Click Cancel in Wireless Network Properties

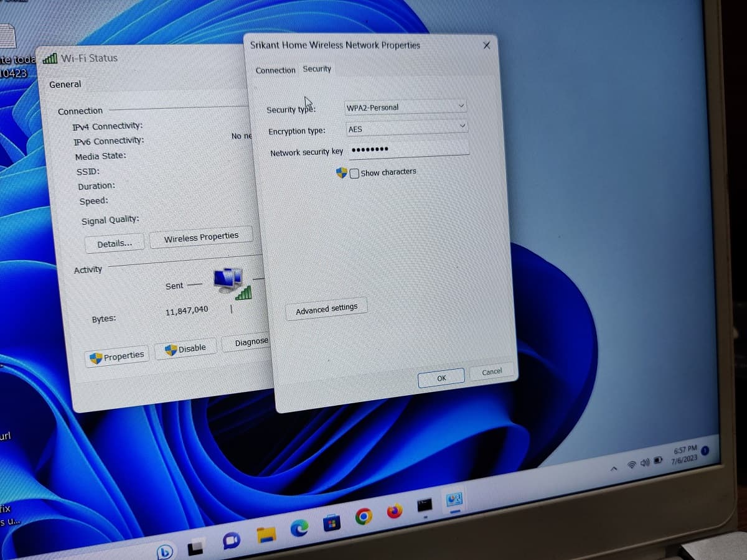tap(492, 371)
